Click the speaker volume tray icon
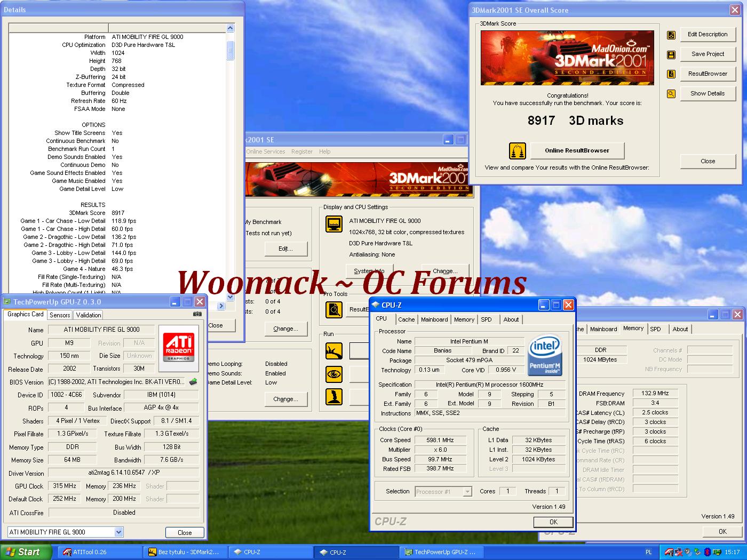The image size is (747, 560). (688, 552)
